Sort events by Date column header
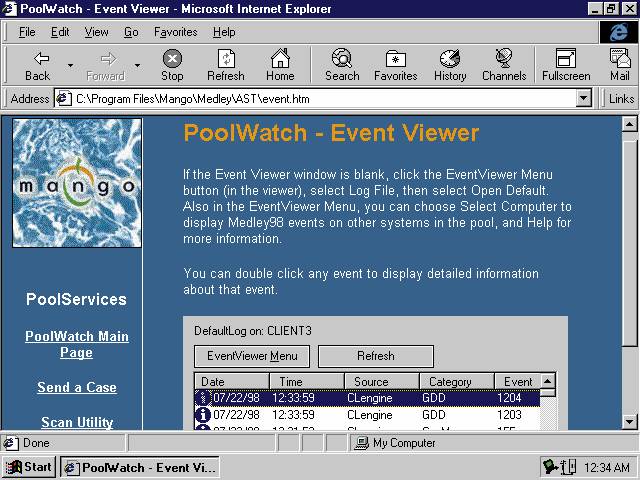Screen dimensions: 640x480 coord(231,382)
